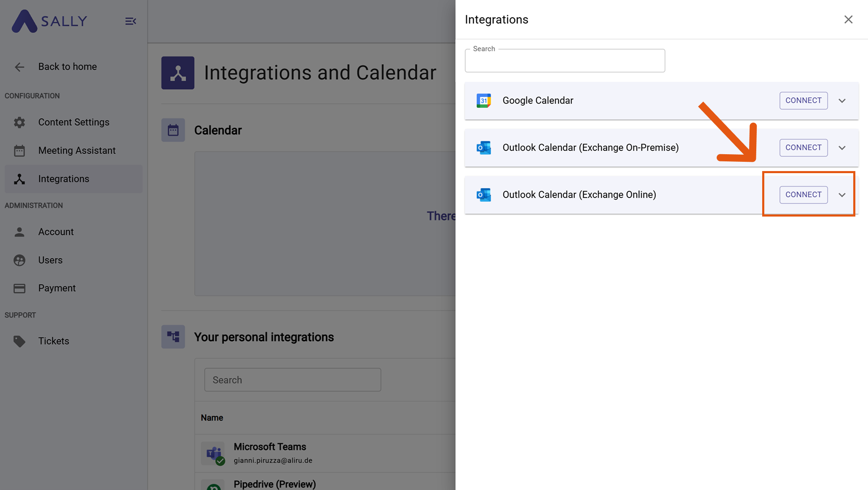Click the Google Calendar label

coord(538,101)
